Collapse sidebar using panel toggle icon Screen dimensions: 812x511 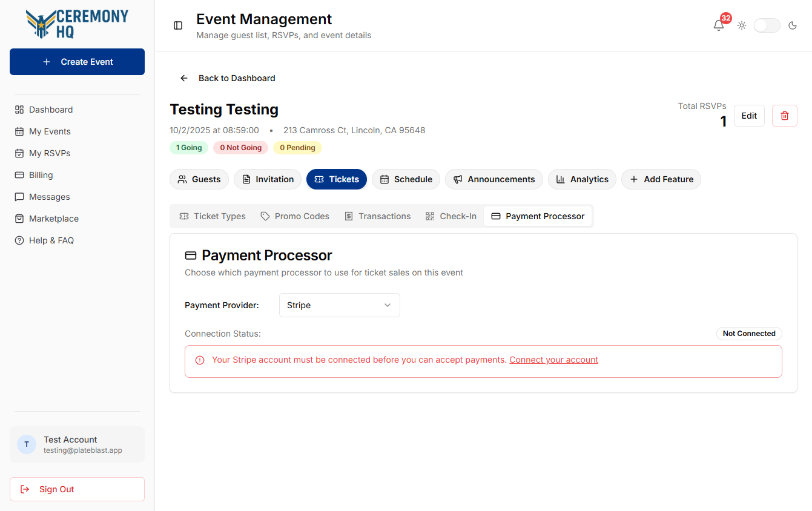coord(178,25)
